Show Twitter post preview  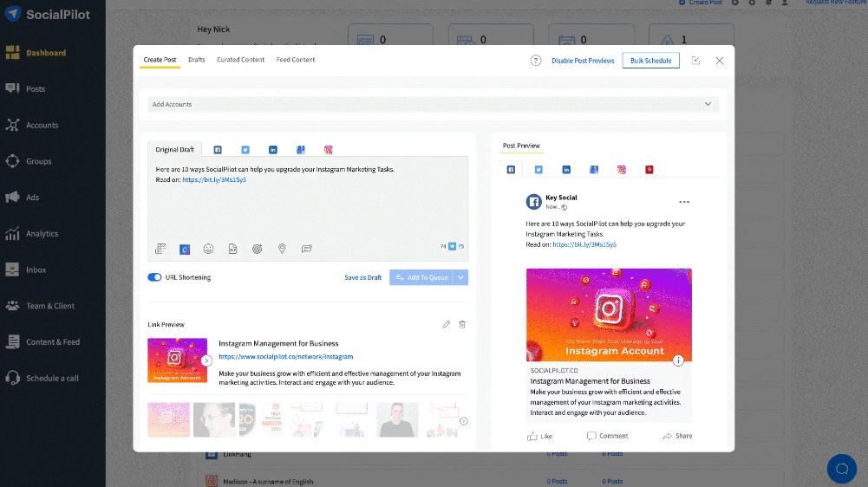click(x=538, y=170)
